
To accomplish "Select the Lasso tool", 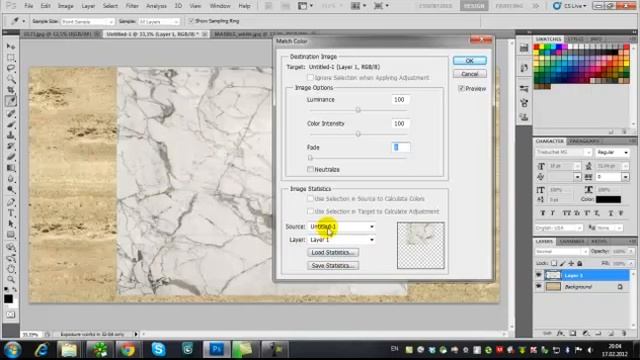I will (x=11, y=68).
